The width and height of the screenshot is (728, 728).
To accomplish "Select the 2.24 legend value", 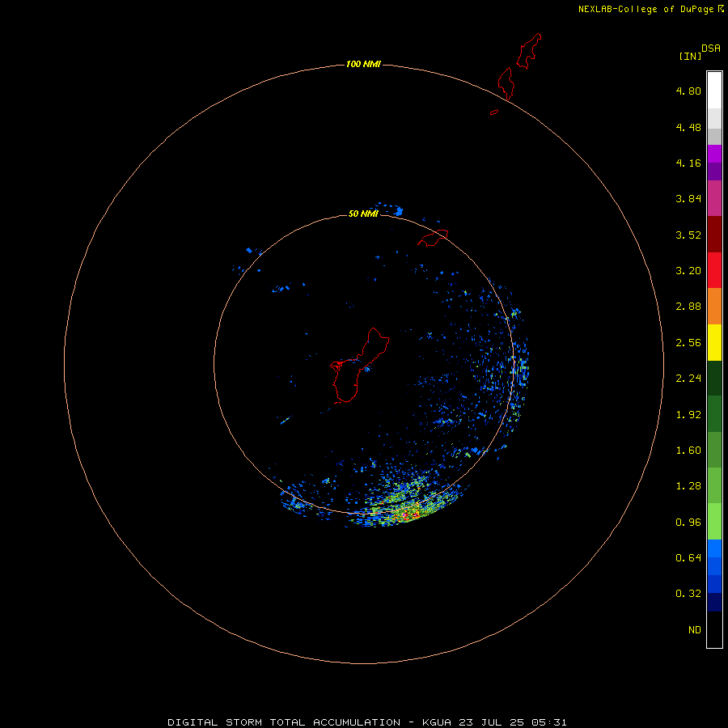I will coord(688,379).
